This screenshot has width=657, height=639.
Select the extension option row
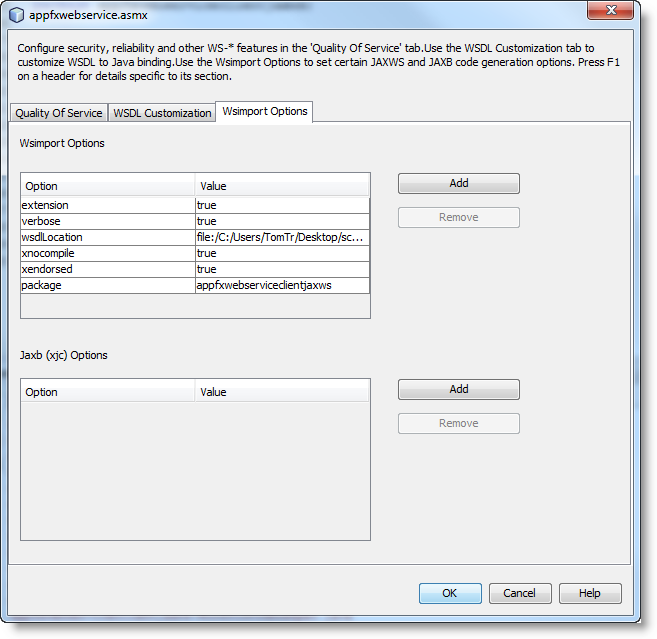[x=107, y=205]
